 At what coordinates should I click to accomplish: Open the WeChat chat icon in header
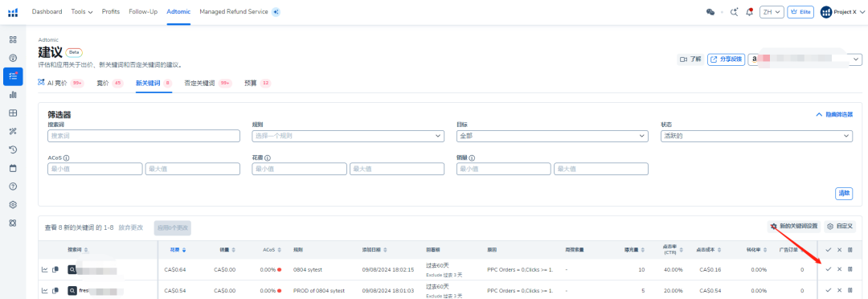(x=710, y=11)
